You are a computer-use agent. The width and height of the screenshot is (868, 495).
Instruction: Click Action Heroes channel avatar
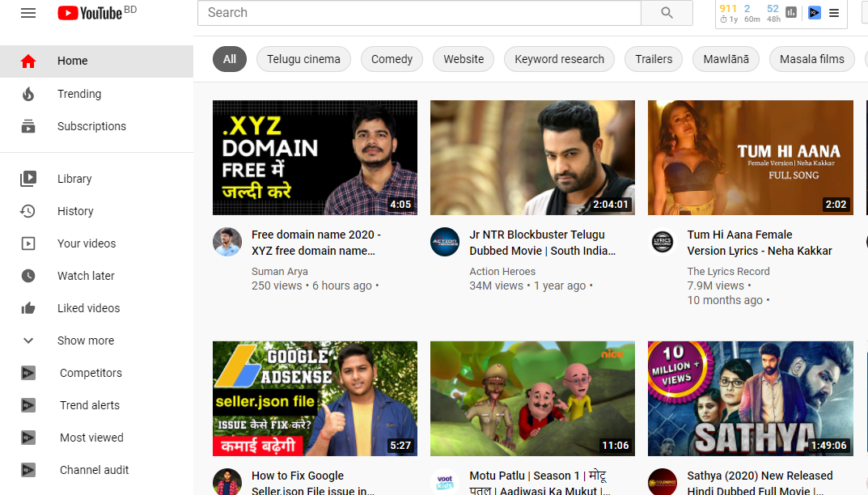tap(445, 242)
